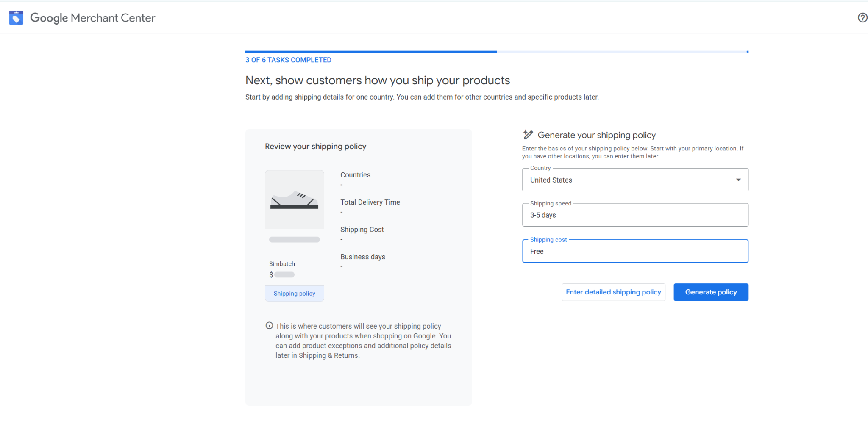868x421 pixels.
Task: Open the help question mark icon
Action: 862,17
